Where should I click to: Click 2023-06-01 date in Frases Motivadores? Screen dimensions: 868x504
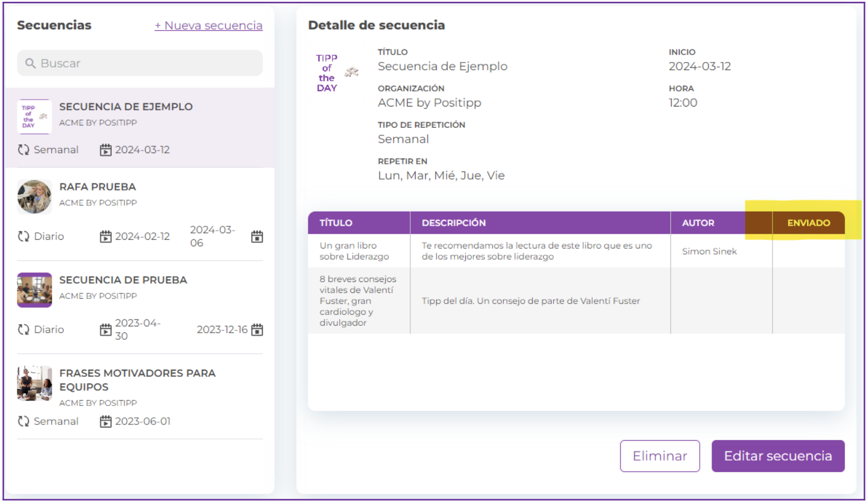pos(143,421)
